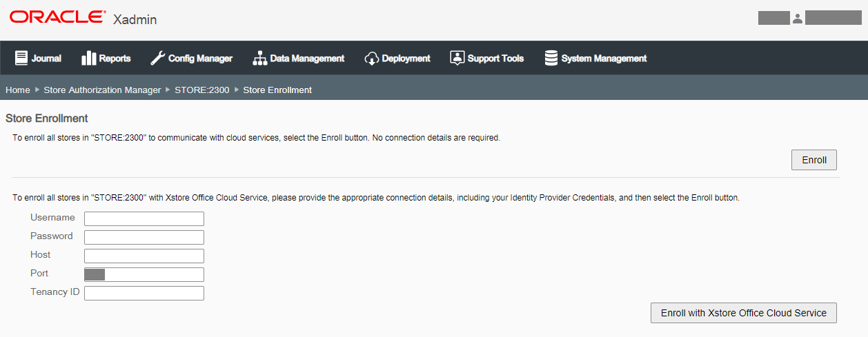Go to Home in breadcrumb
The width and height of the screenshot is (868, 337).
(18, 90)
